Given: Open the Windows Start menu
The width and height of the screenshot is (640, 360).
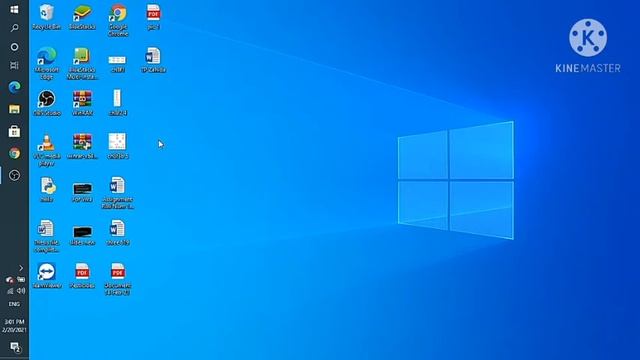Looking at the screenshot, I should pos(14,9).
